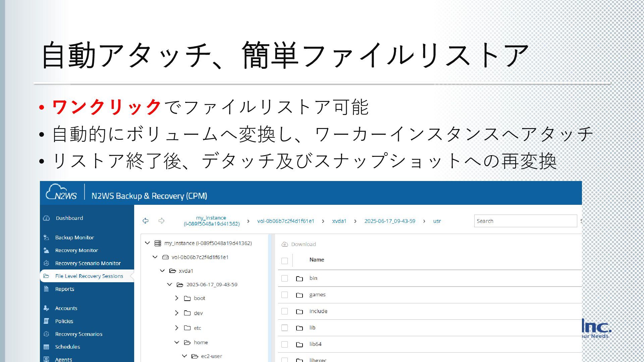The image size is (644, 362).
Task: Collapse the home folder node
Action: pyautogui.click(x=177, y=342)
